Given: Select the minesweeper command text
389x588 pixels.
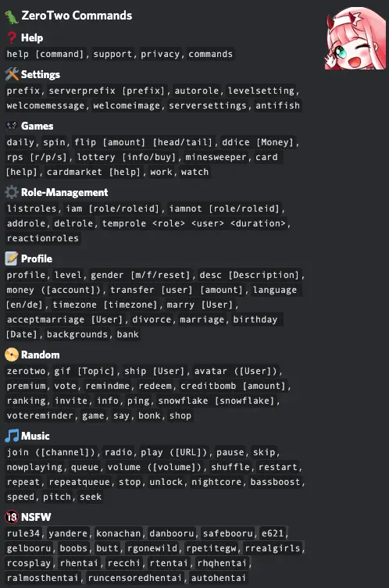Looking at the screenshot, I should [216, 157].
